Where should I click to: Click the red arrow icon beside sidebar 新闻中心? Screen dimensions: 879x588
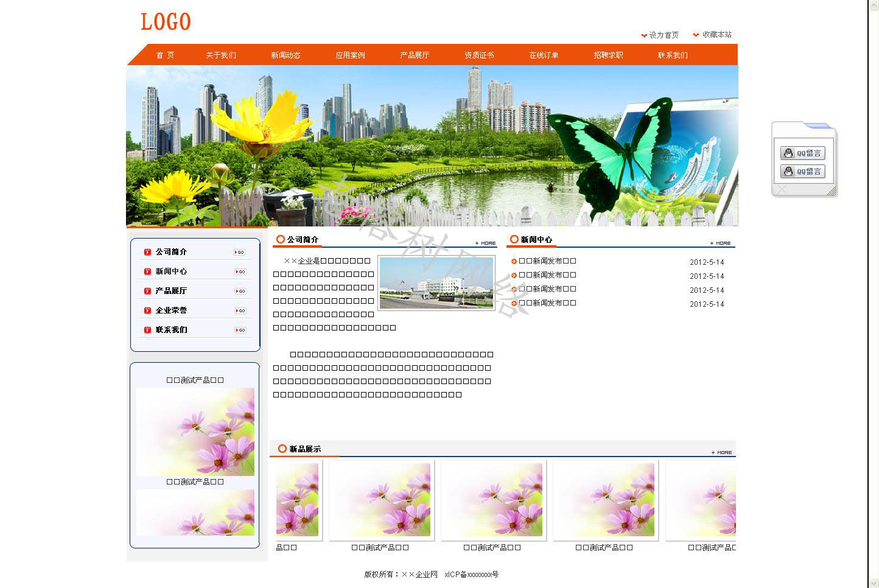click(147, 271)
